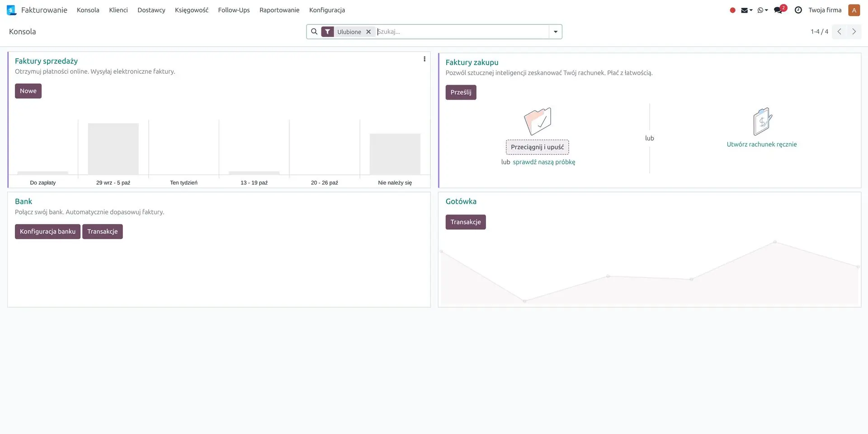Open the activities clock icon

798,10
